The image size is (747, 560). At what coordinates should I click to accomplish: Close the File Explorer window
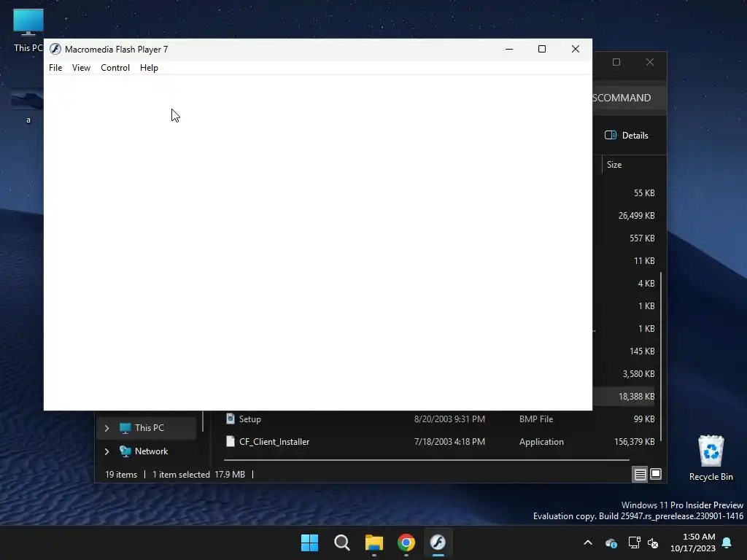tap(650, 62)
